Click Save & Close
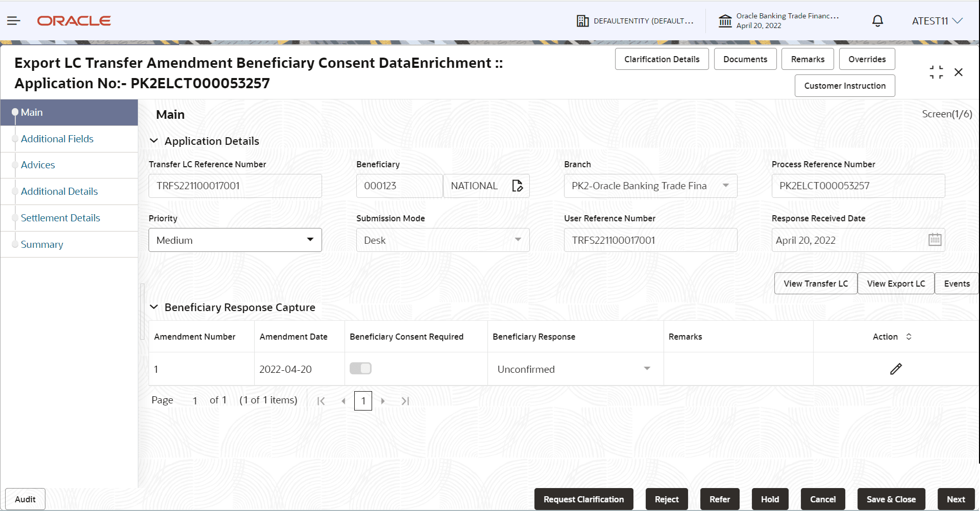Screen dimensions: 980x511 (891, 499)
